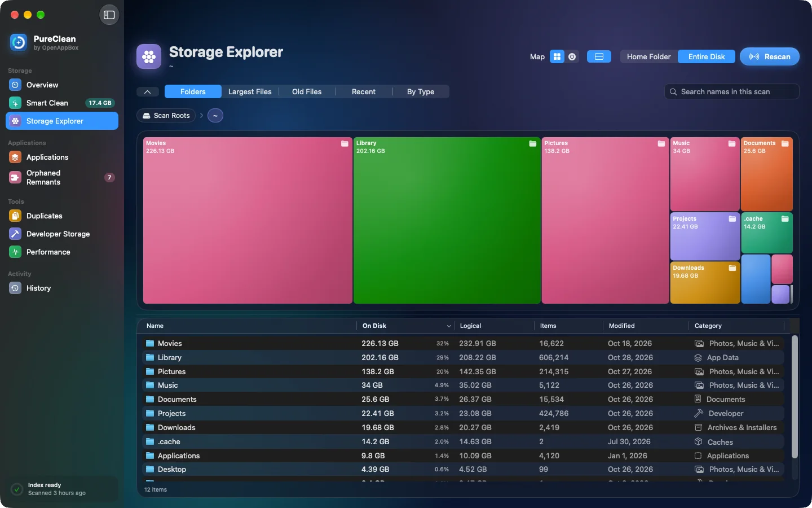
Task: Click the PureClean app logo
Action: [x=19, y=42]
